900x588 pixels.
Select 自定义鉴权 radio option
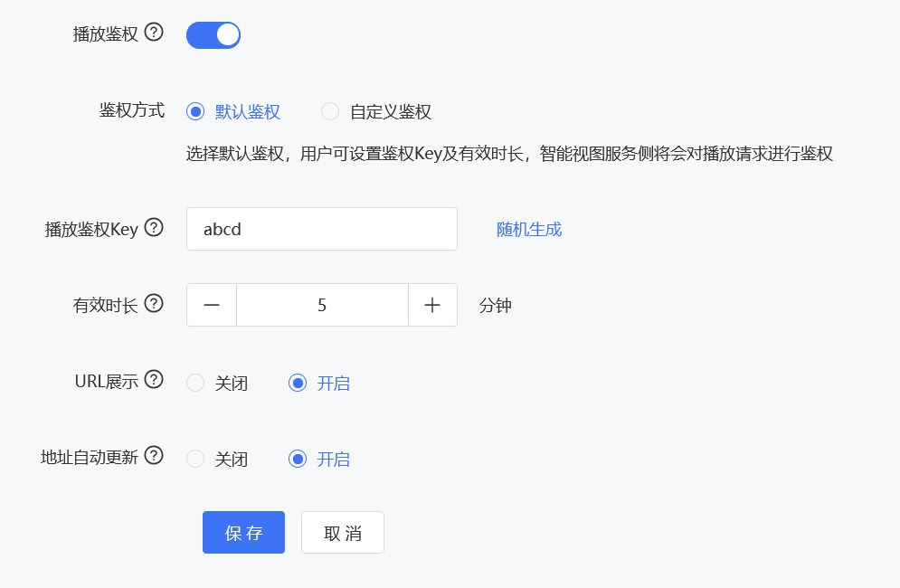point(330,111)
